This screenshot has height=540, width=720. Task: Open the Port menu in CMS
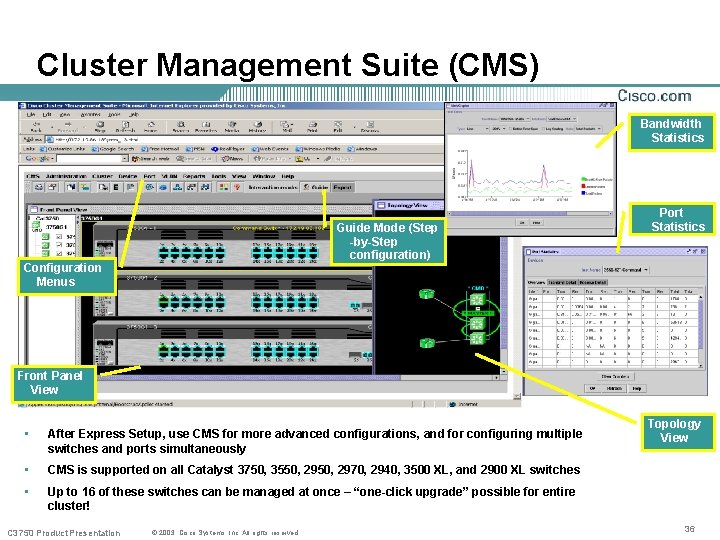point(149,176)
